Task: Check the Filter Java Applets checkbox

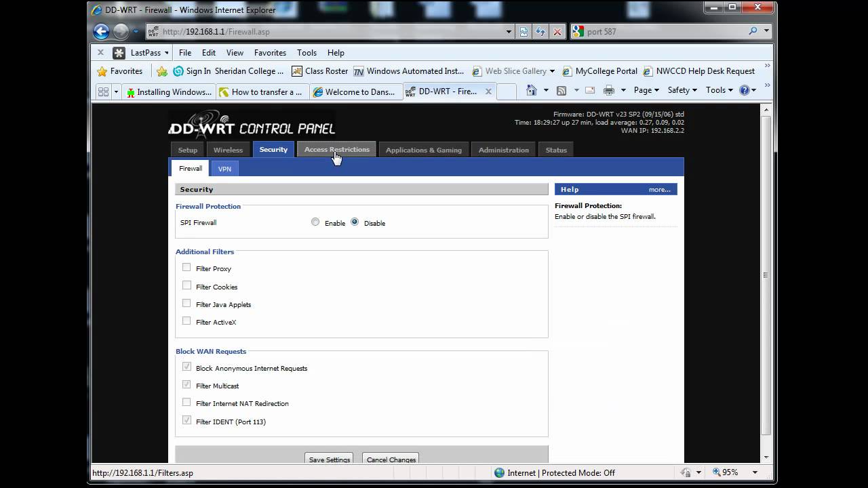Action: coord(186,304)
